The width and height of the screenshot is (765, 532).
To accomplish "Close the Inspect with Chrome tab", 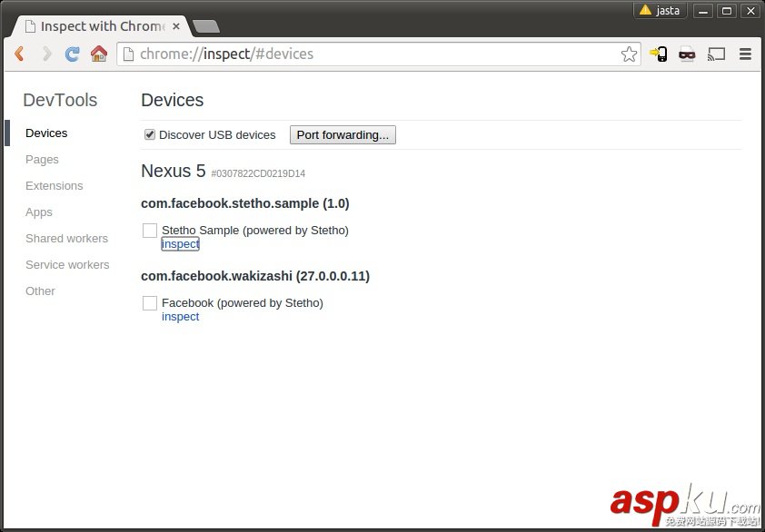I will coord(176,26).
